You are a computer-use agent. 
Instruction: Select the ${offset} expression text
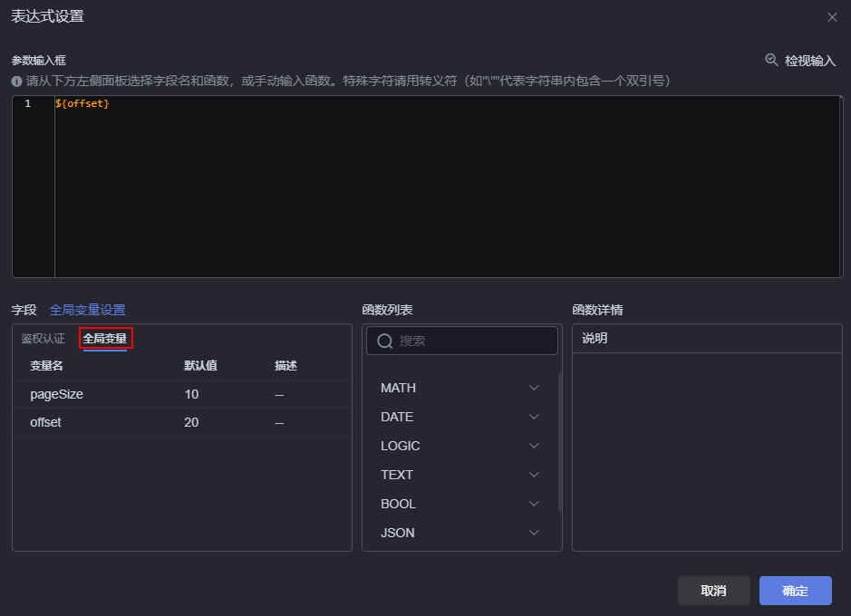tap(82, 103)
